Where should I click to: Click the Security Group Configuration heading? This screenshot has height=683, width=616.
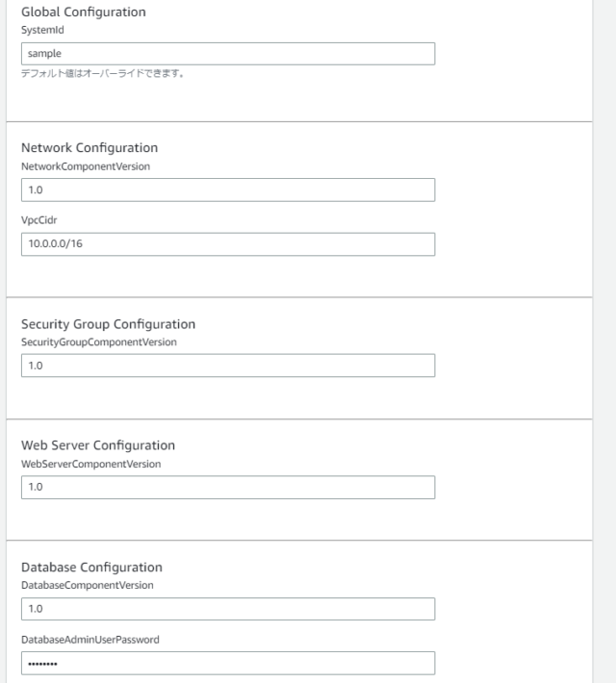[x=108, y=324]
